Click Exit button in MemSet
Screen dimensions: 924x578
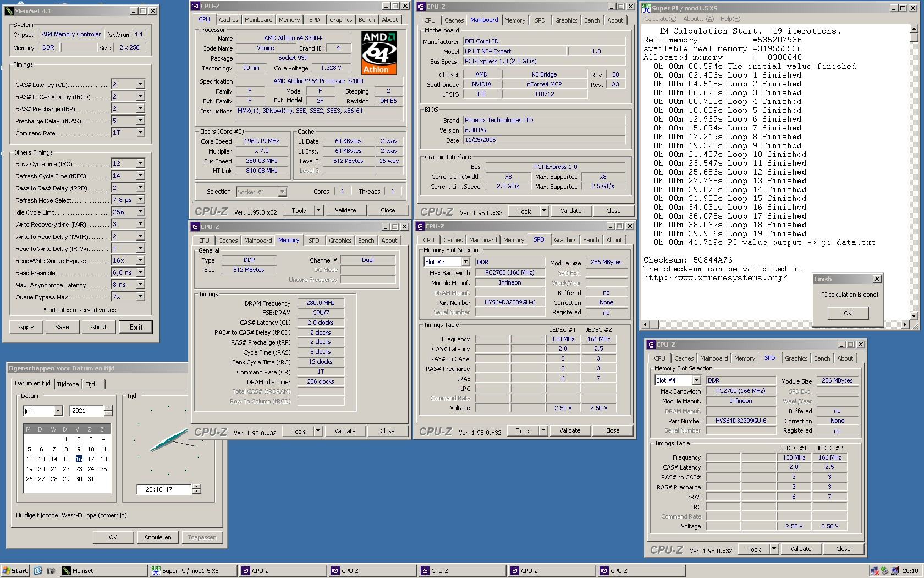[x=136, y=327]
